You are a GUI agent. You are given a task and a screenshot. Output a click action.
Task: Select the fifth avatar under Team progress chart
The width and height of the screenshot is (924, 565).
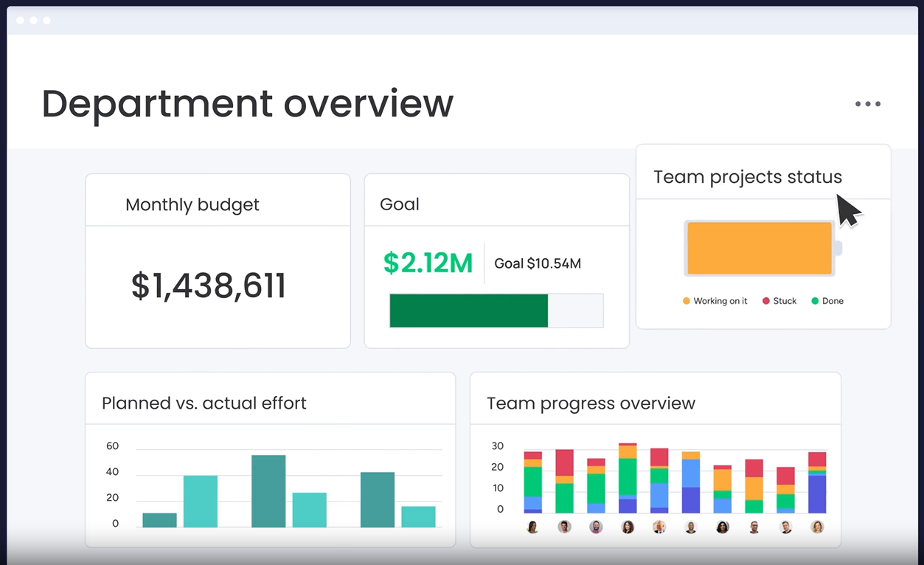point(659,527)
